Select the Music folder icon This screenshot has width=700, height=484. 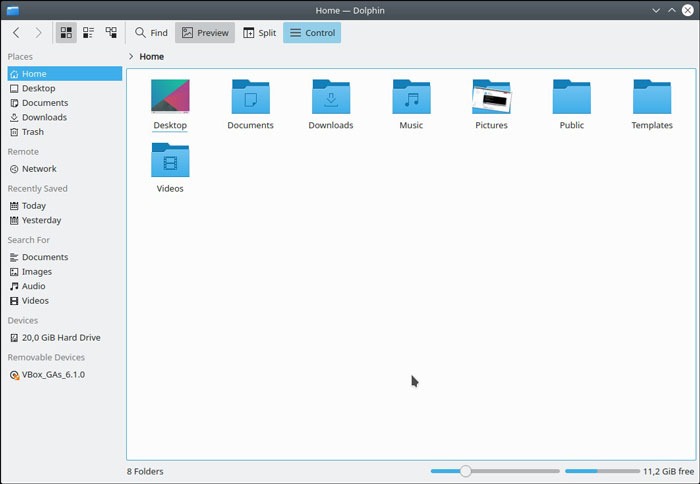411,96
